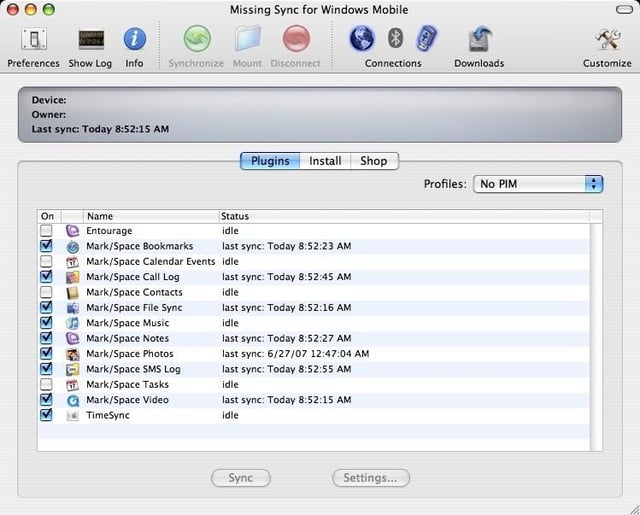Click status 'last sync: Today 8:52:55 AM'

(287, 369)
